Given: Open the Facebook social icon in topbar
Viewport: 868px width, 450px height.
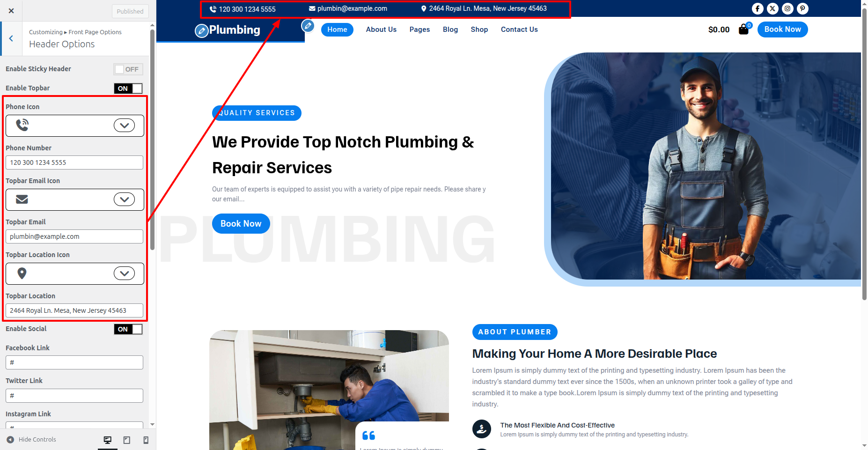Looking at the screenshot, I should point(758,8).
